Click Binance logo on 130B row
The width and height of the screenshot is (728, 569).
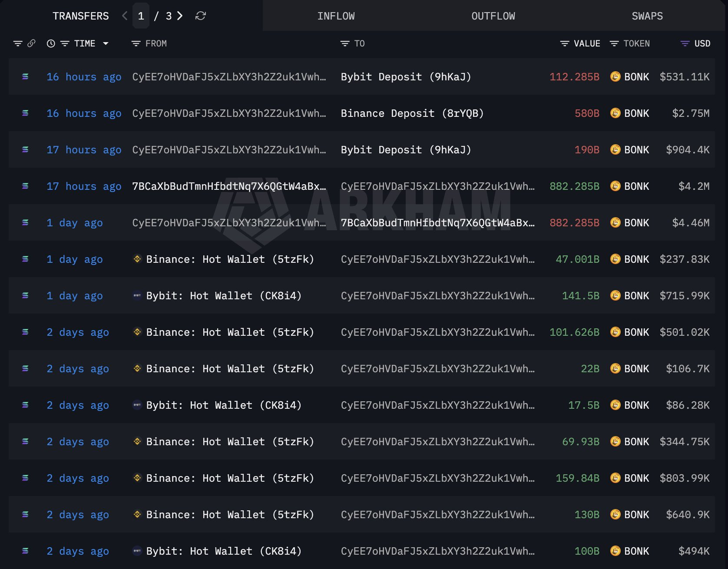[137, 514]
